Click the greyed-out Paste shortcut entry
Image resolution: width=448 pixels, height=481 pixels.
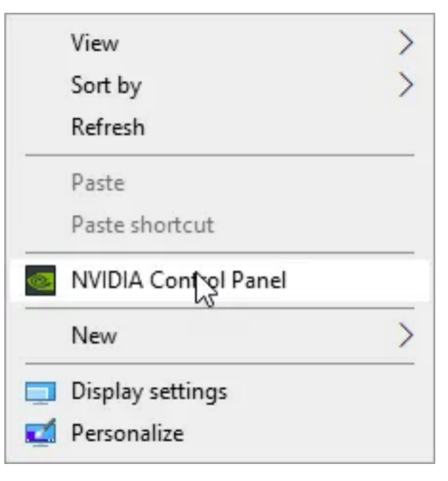[x=143, y=225]
